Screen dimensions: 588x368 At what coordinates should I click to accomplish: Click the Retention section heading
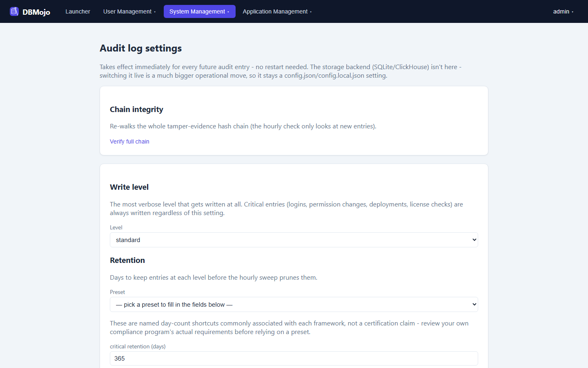point(127,260)
